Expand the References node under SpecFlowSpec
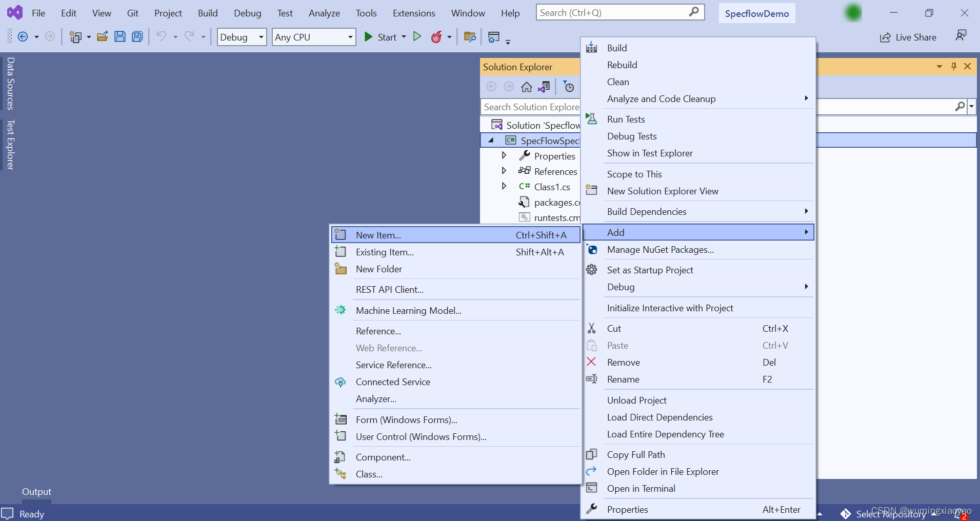This screenshot has height=521, width=980. click(x=504, y=171)
